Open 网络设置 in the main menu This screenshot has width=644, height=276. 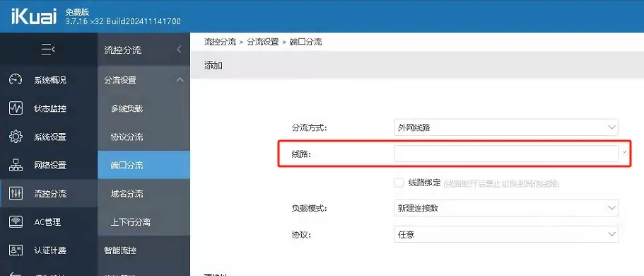click(x=49, y=165)
